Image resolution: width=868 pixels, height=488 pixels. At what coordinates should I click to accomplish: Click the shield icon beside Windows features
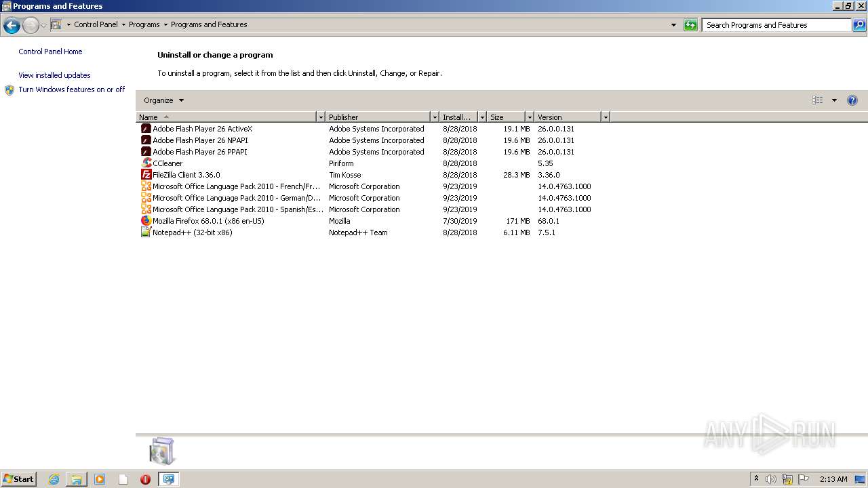[9, 90]
